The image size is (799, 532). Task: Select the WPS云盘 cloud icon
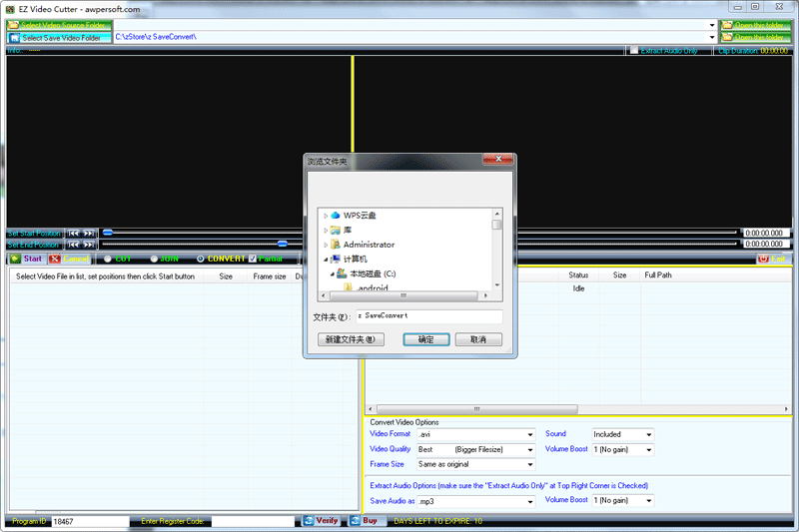(x=336, y=216)
